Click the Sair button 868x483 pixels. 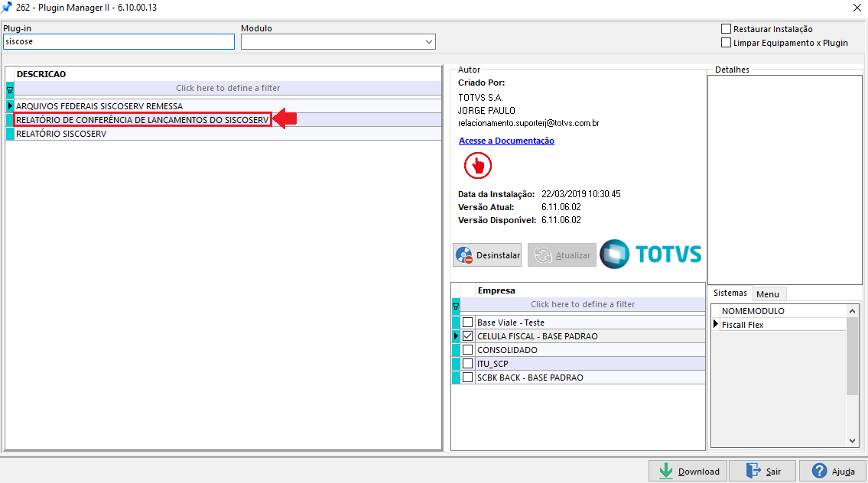[x=762, y=472]
